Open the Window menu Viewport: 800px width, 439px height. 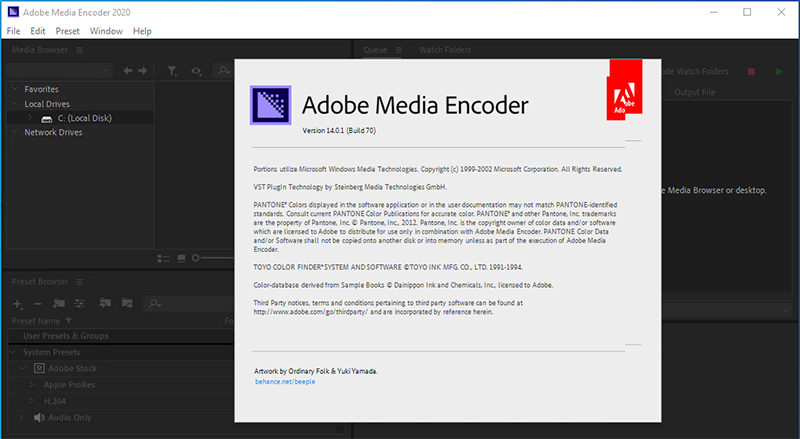pyautogui.click(x=106, y=31)
